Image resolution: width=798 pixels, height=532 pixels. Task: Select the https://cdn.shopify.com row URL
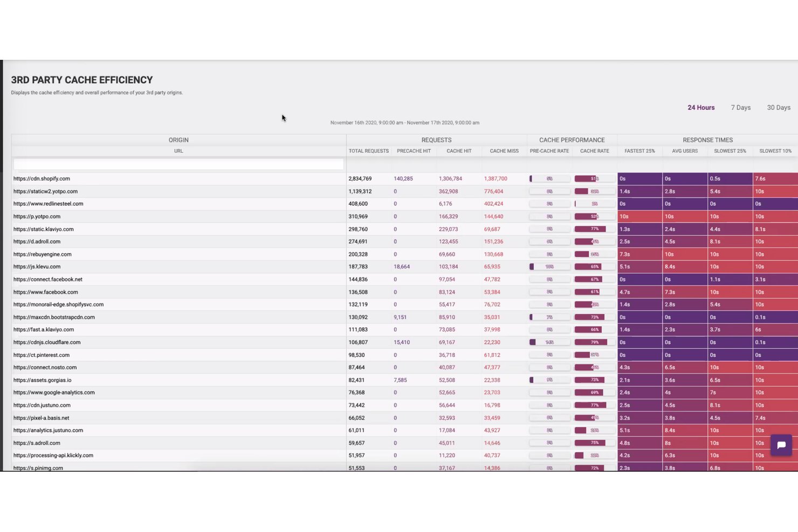tap(42, 178)
